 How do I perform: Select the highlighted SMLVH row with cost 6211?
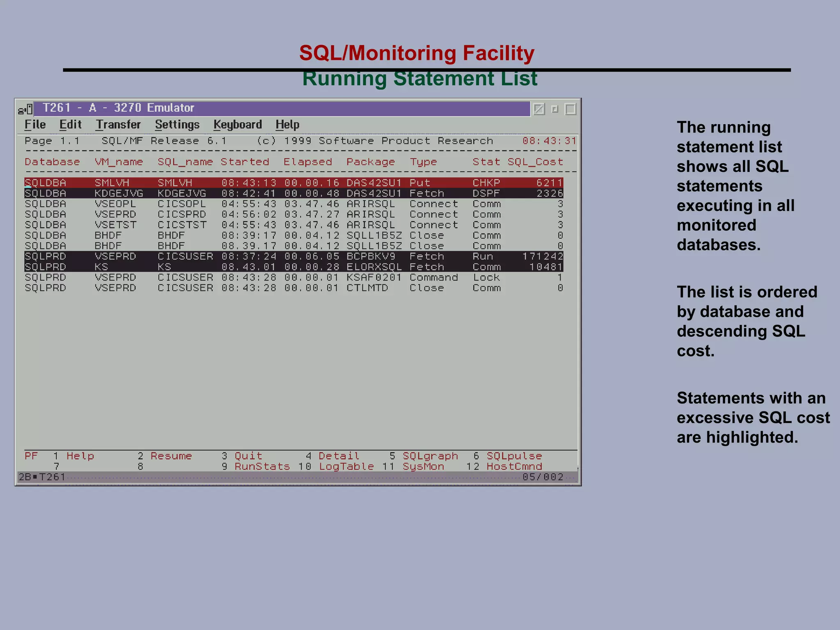pos(294,183)
